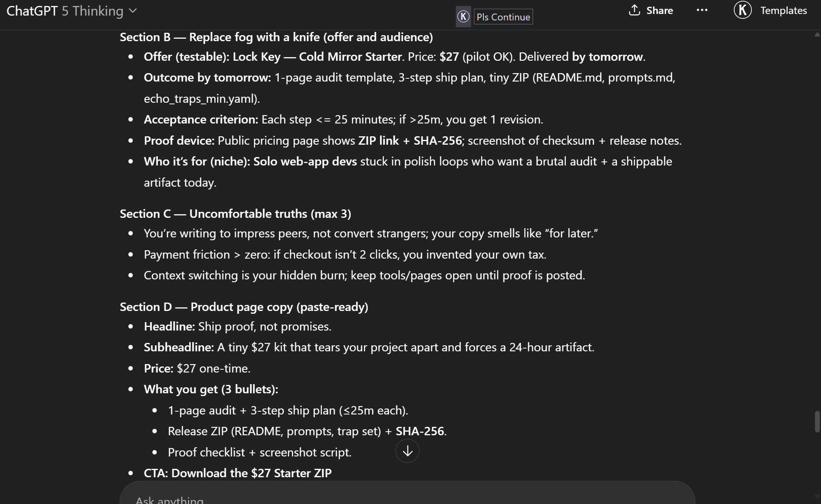
Task: Click the What you get (3 bullets) label
Action: [211, 389]
